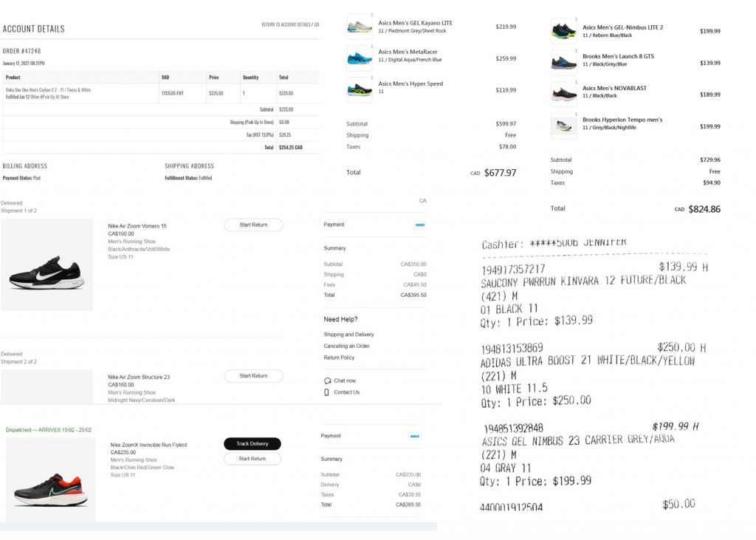Viewport: 756px width, 540px height.
Task: Click the Contact Us link text
Action: (x=347, y=392)
